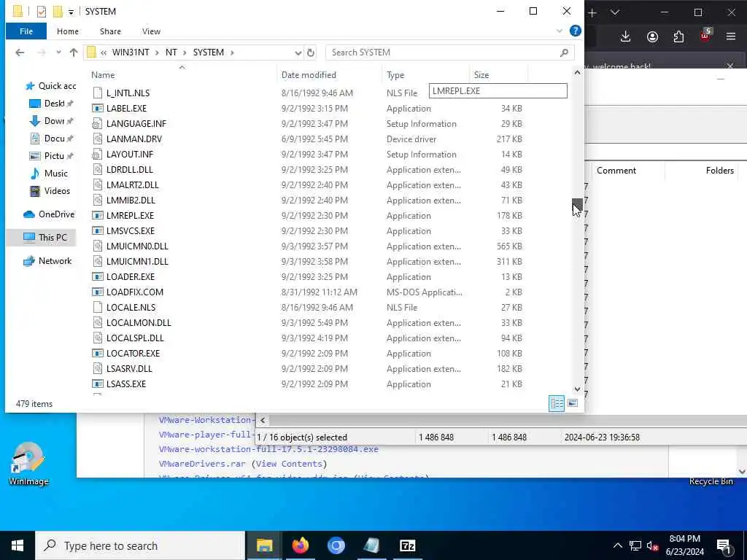Select the LABEL.EXE file icon
The width and height of the screenshot is (747, 560).
tap(98, 109)
